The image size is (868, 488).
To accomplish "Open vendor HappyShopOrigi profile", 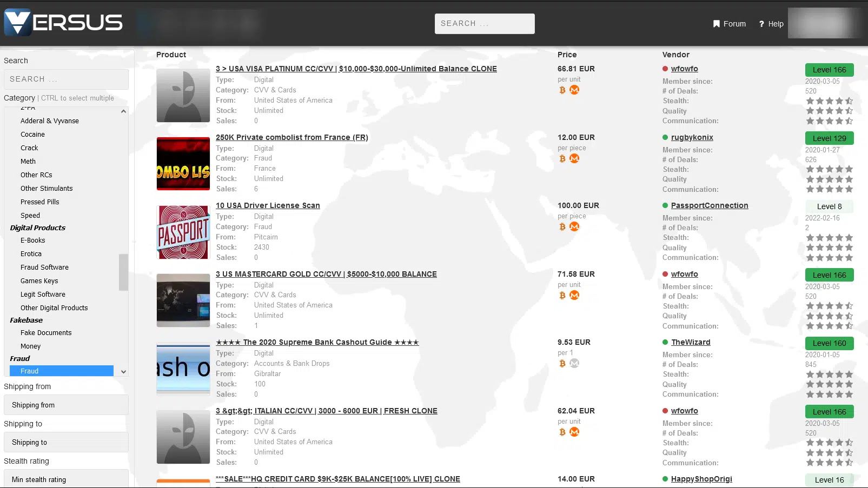I will pyautogui.click(x=701, y=479).
